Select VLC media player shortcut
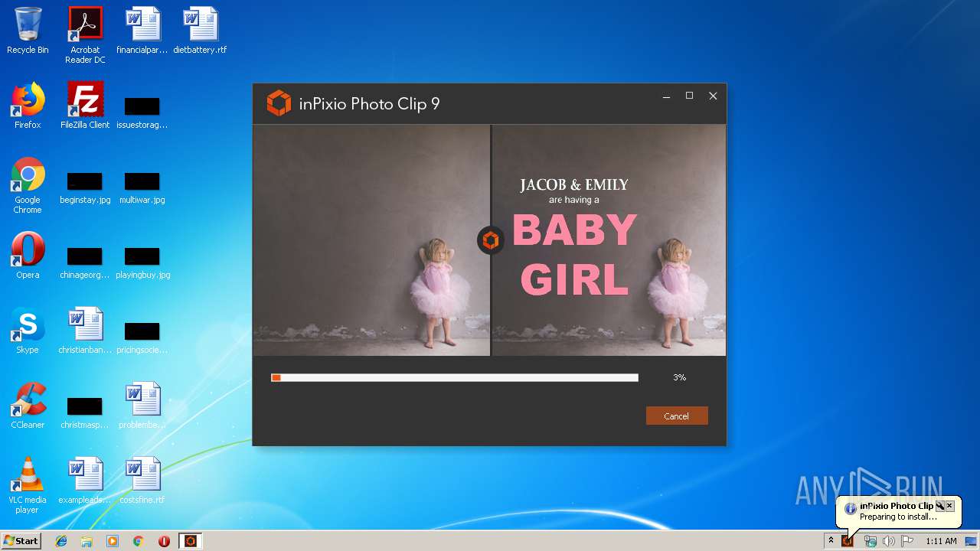 pos(28,485)
